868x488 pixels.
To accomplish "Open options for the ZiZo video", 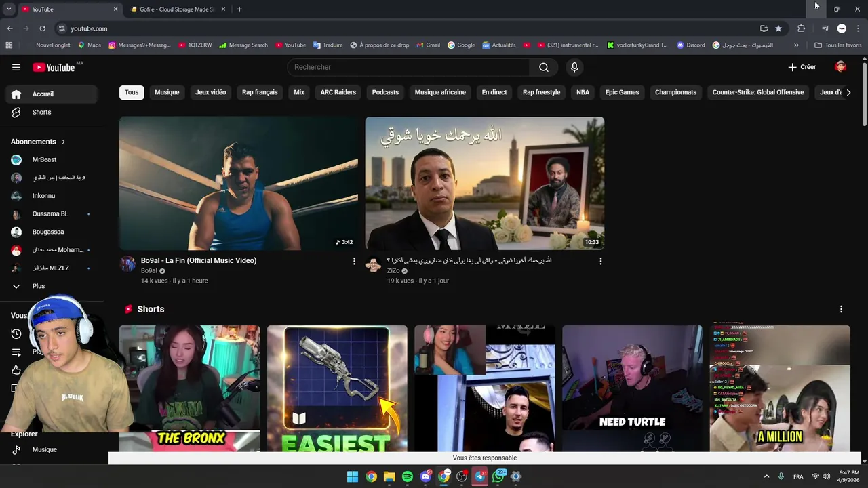I will click(x=600, y=261).
